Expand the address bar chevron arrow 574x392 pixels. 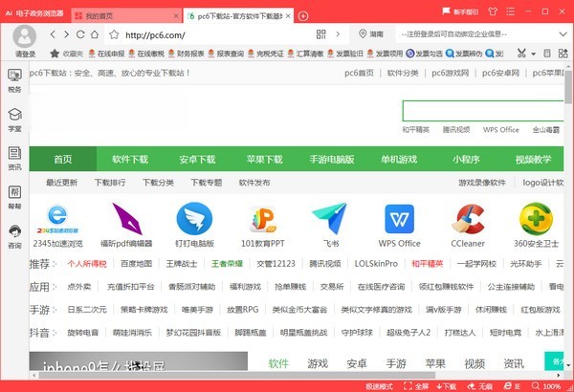pos(338,34)
